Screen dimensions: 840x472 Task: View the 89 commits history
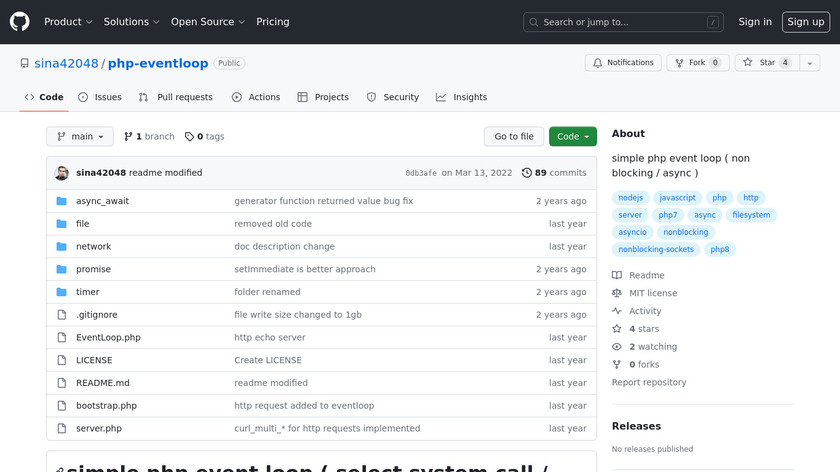pos(554,173)
